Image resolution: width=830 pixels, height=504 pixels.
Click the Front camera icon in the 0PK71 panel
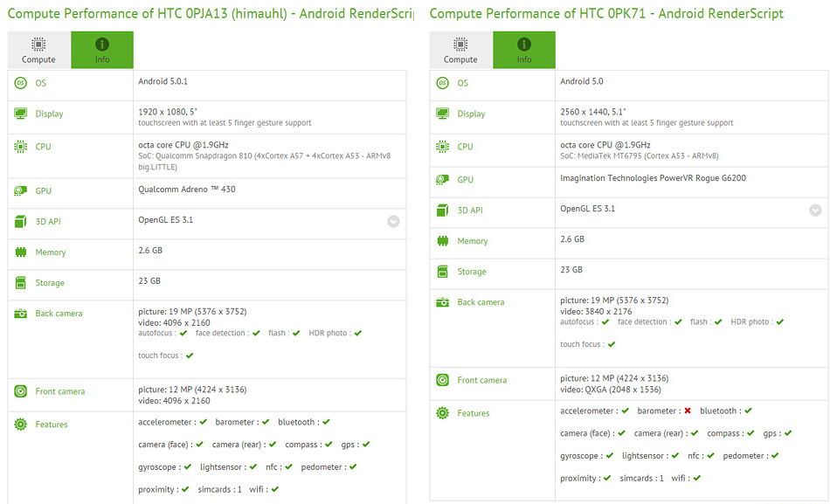coord(443,380)
